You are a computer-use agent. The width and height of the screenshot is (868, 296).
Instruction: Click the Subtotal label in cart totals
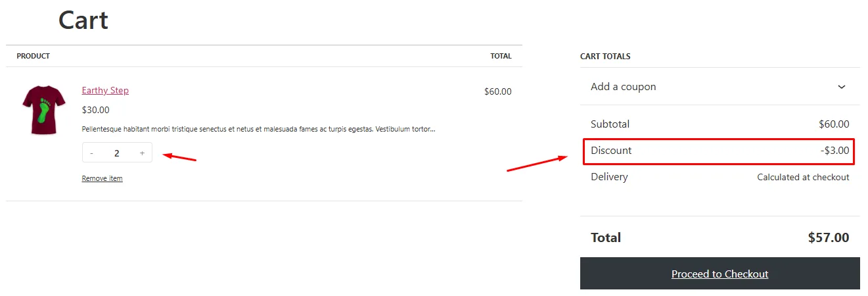click(610, 124)
